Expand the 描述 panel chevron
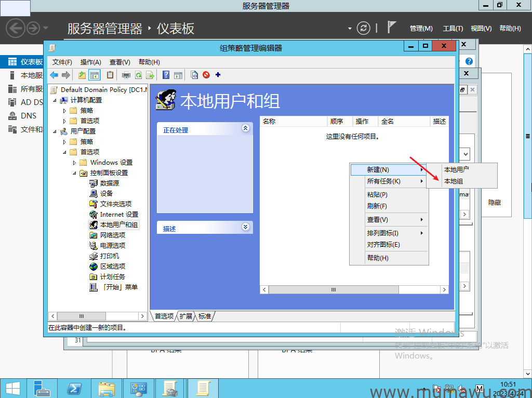The width and height of the screenshot is (532, 398). pyautogui.click(x=246, y=227)
